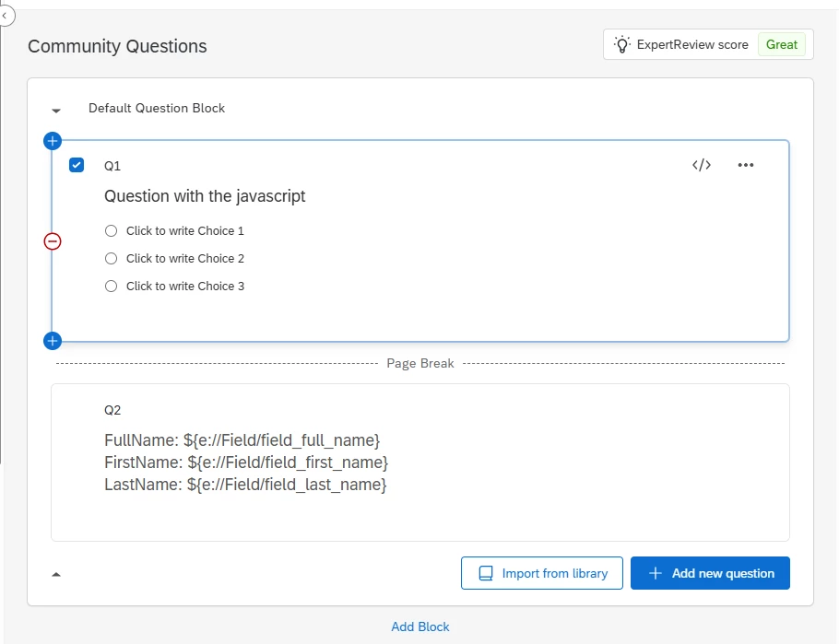The image size is (839, 644).
Task: Select the Q2 question text block
Action: coord(246,462)
